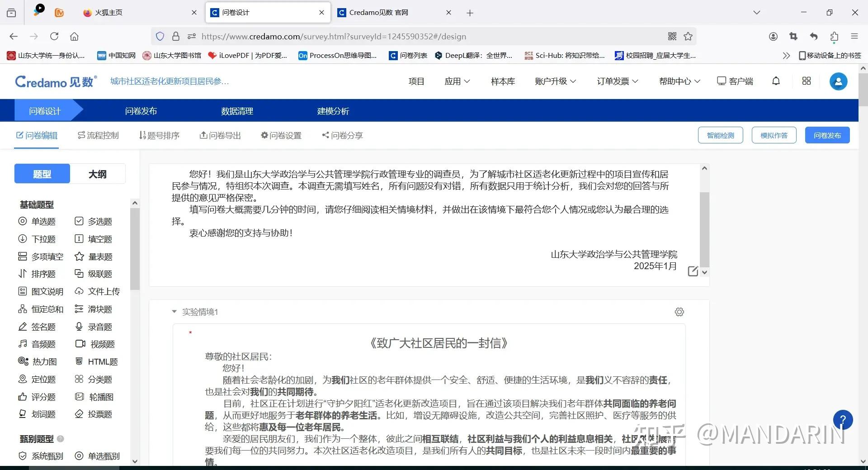Toggle tracking protection shield in address bar

(x=160, y=36)
